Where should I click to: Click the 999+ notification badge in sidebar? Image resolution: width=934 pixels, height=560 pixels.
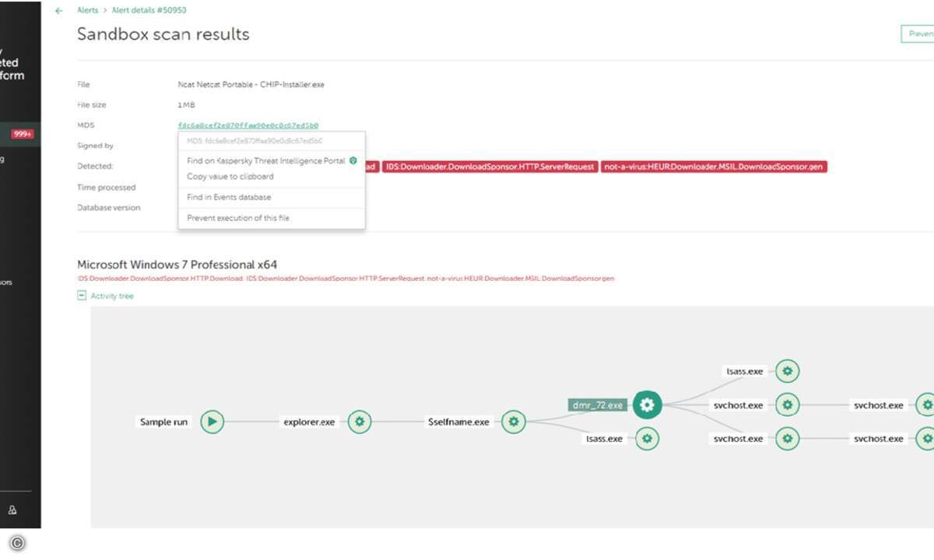pyautogui.click(x=23, y=135)
